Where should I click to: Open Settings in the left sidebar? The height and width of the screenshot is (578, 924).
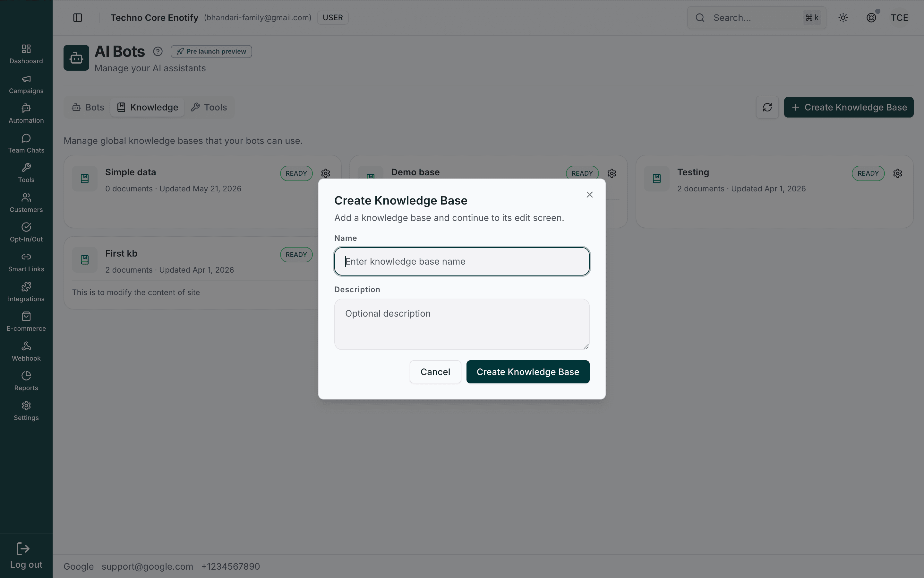click(x=26, y=411)
